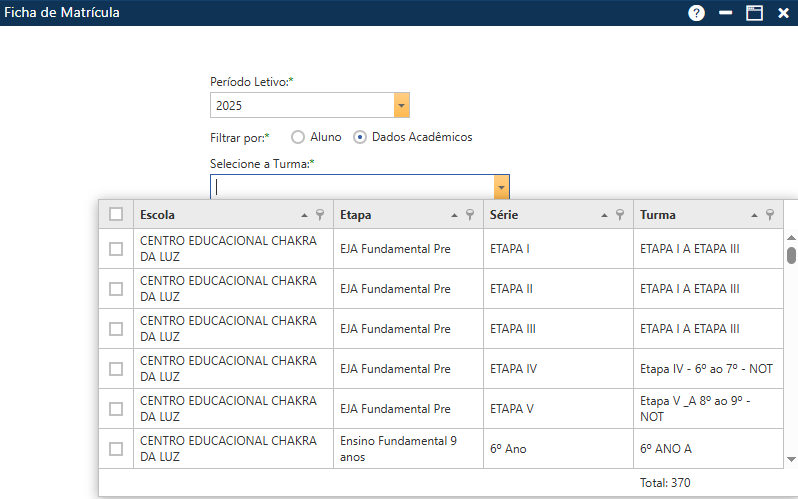This screenshot has height=499, width=798.
Task: Click sort arrow in Turma column header
Action: [x=754, y=214]
